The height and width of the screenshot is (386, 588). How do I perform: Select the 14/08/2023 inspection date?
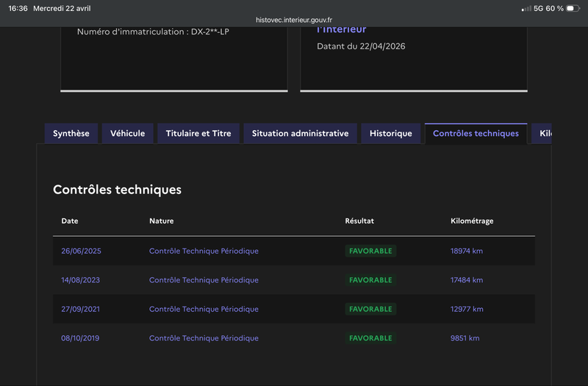coord(81,280)
